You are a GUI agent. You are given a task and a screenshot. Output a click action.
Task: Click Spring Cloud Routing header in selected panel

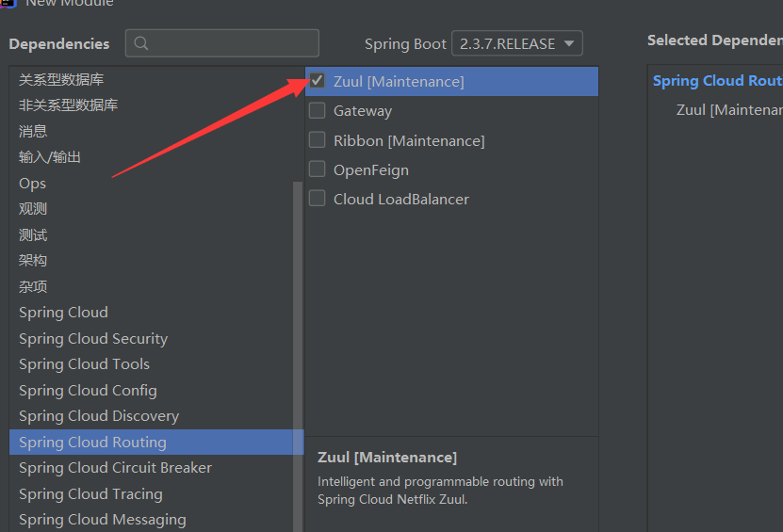[718, 80]
